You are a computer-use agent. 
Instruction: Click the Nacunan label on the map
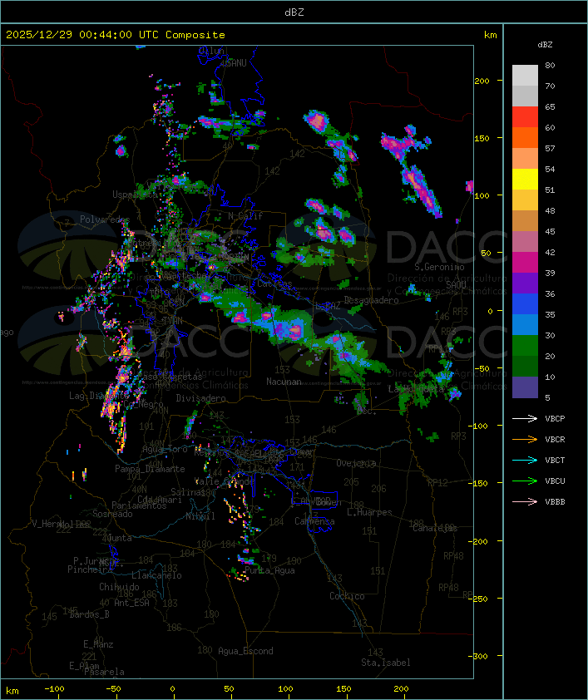tap(284, 382)
